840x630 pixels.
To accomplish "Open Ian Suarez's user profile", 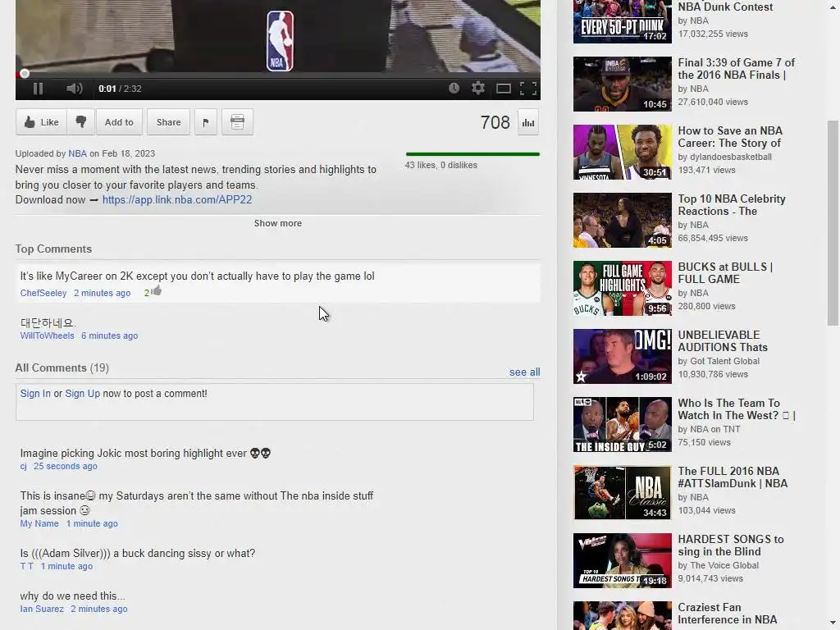I will coord(42,609).
